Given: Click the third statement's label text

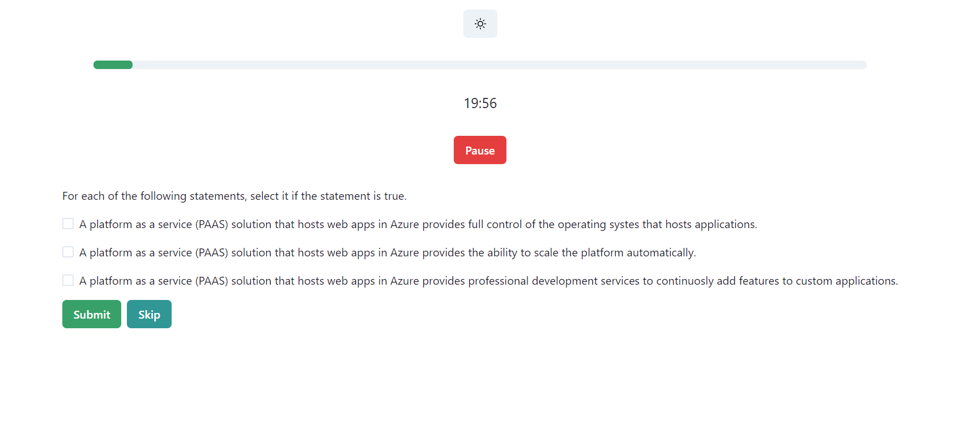Looking at the screenshot, I should 488,281.
